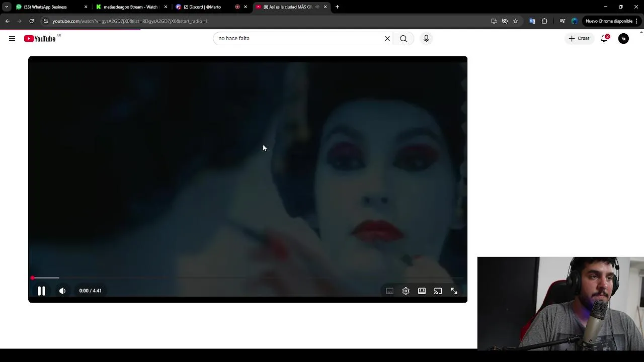Open the crossed-eye icon in the address bar
This screenshot has height=362, width=644.
[505, 21]
